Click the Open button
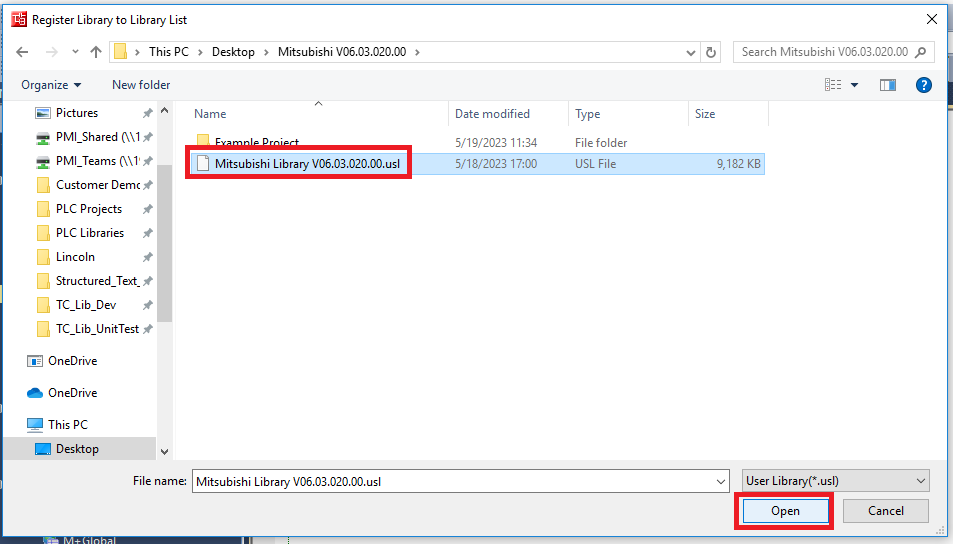Image resolution: width=953 pixels, height=544 pixels. (785, 511)
